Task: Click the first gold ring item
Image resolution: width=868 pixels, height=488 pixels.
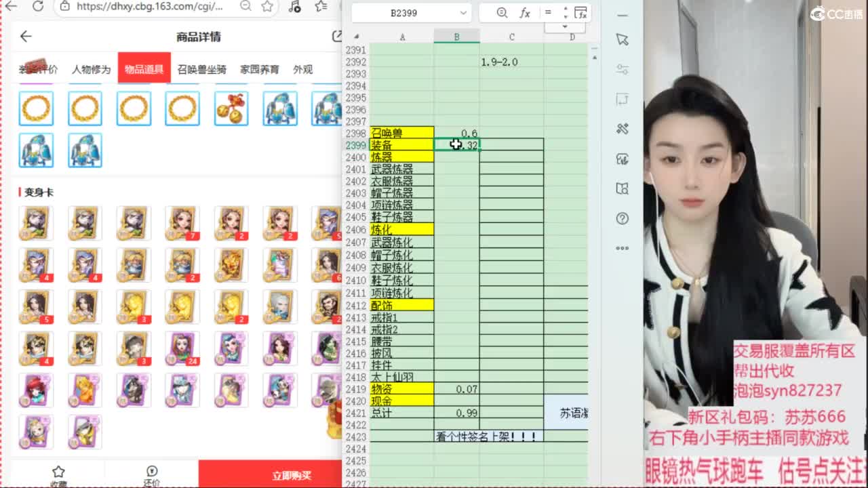Action: [x=36, y=108]
